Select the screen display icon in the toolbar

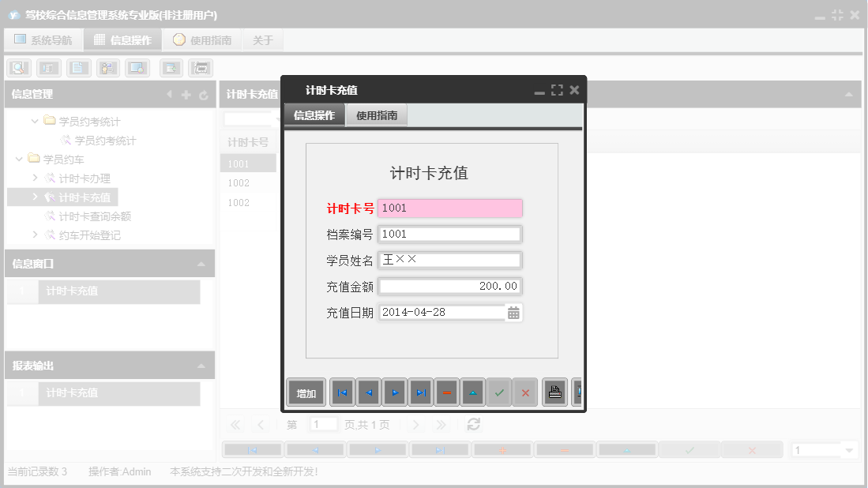point(137,68)
